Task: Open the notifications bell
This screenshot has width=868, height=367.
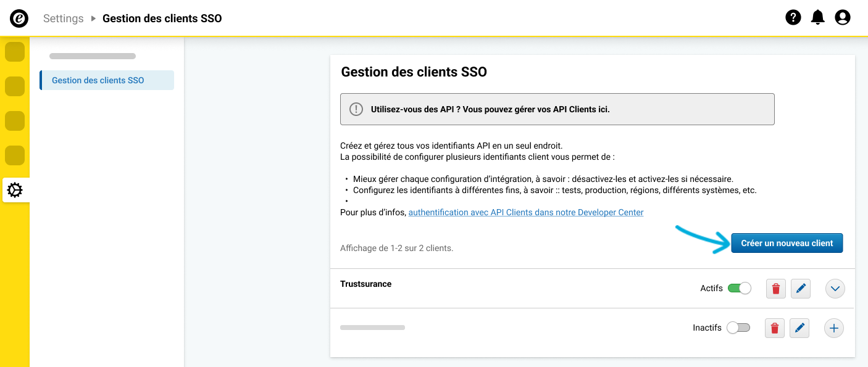Action: coord(818,18)
